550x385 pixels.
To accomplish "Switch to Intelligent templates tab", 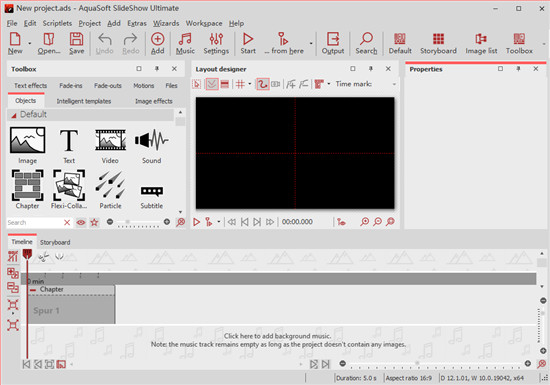I will tap(84, 101).
